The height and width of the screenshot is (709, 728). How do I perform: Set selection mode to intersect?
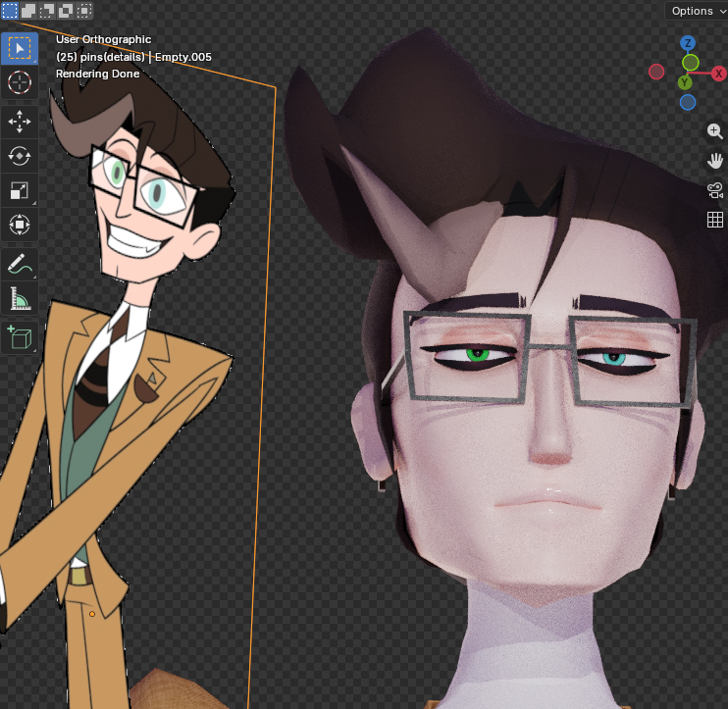click(x=84, y=10)
